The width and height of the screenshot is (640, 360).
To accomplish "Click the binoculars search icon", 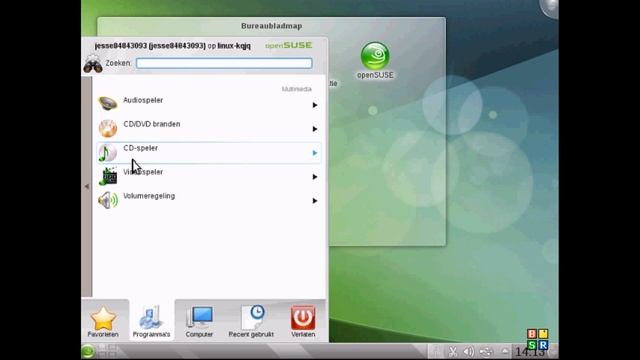I will click(93, 64).
